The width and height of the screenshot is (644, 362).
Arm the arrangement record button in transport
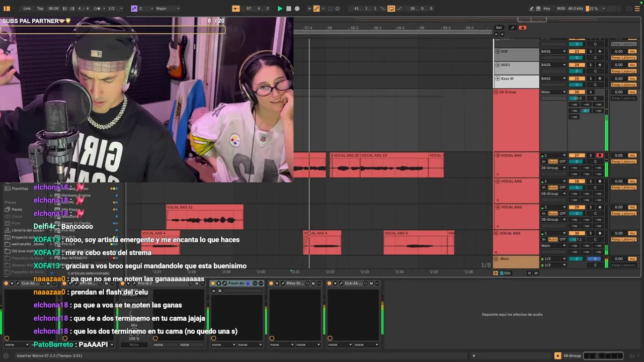(x=297, y=9)
